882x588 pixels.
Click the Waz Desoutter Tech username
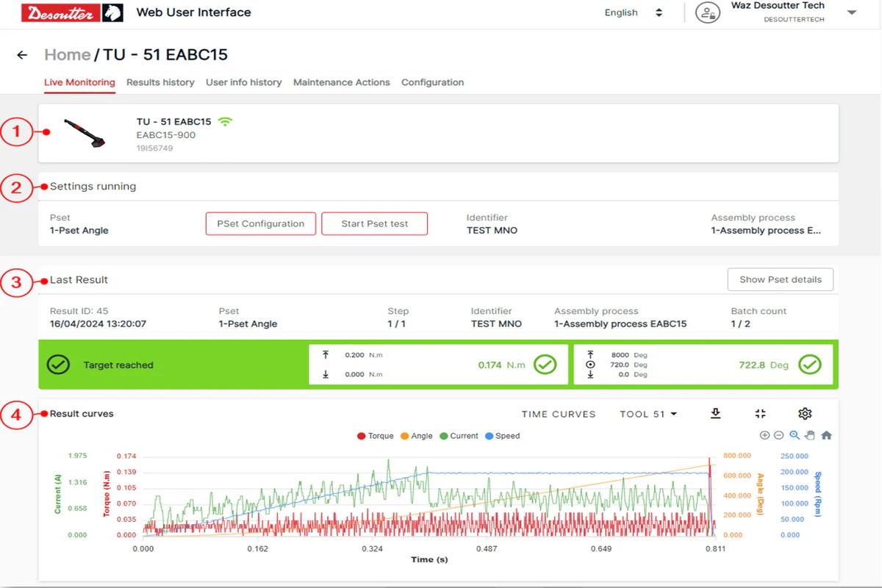778,6
